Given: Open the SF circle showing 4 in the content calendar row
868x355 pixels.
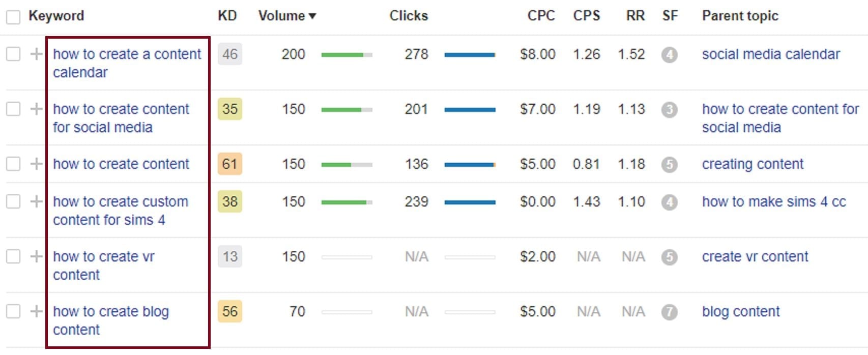Looking at the screenshot, I should [670, 54].
